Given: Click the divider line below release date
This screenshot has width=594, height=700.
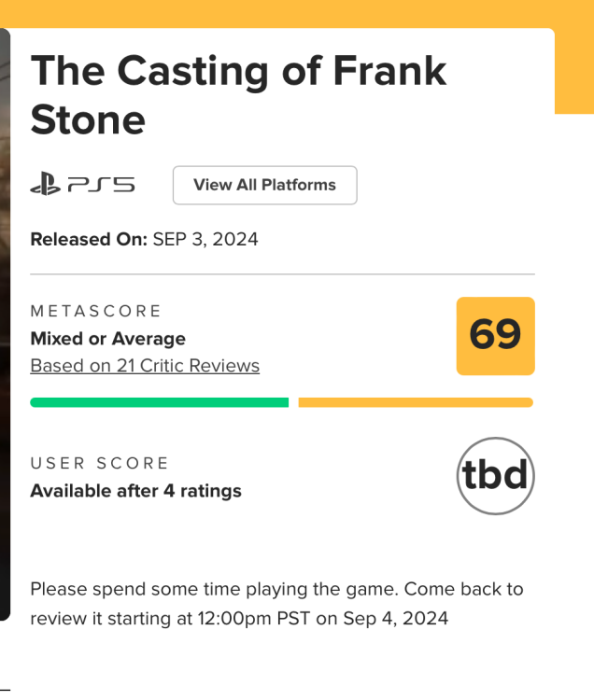Looking at the screenshot, I should coord(282,274).
